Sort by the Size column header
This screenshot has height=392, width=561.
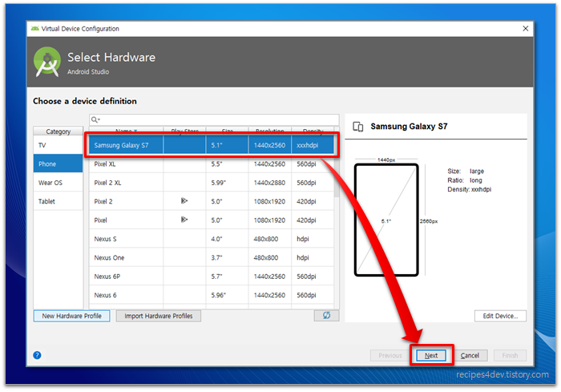227,131
